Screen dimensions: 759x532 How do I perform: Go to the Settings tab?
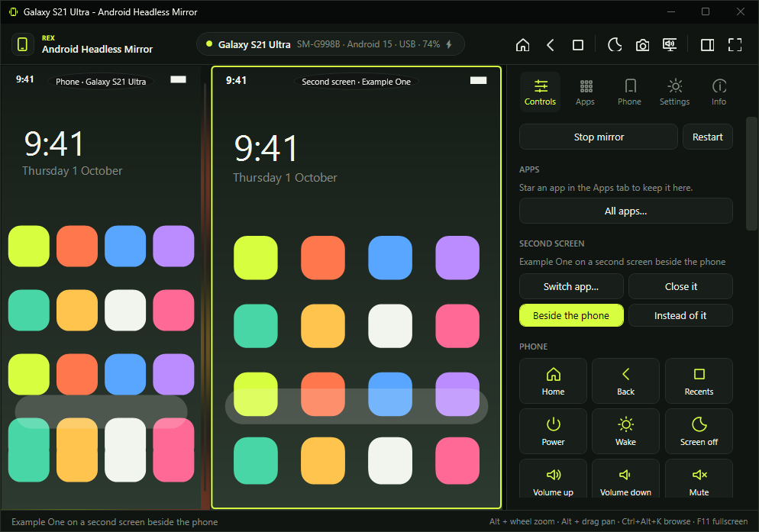[x=674, y=92]
